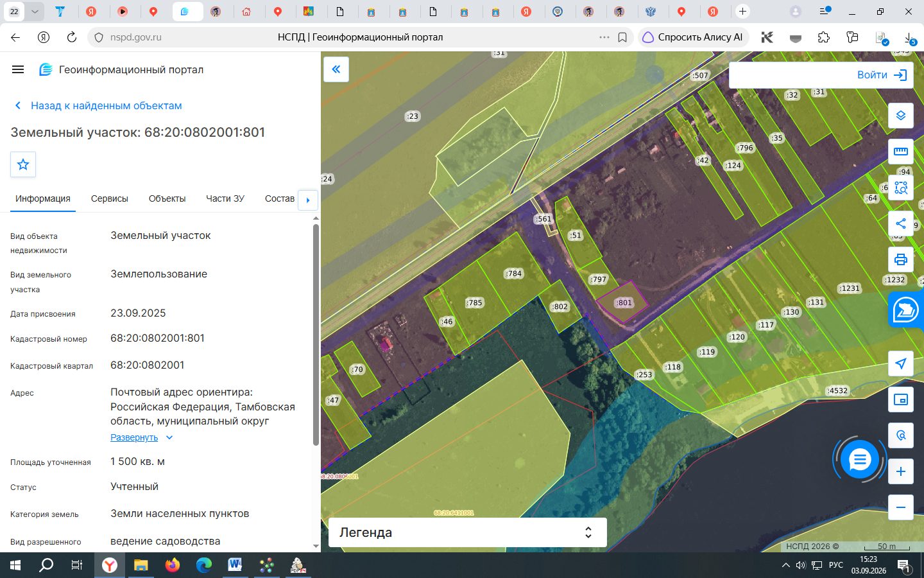Open the browser extensions puzzle icon

pos(824,37)
